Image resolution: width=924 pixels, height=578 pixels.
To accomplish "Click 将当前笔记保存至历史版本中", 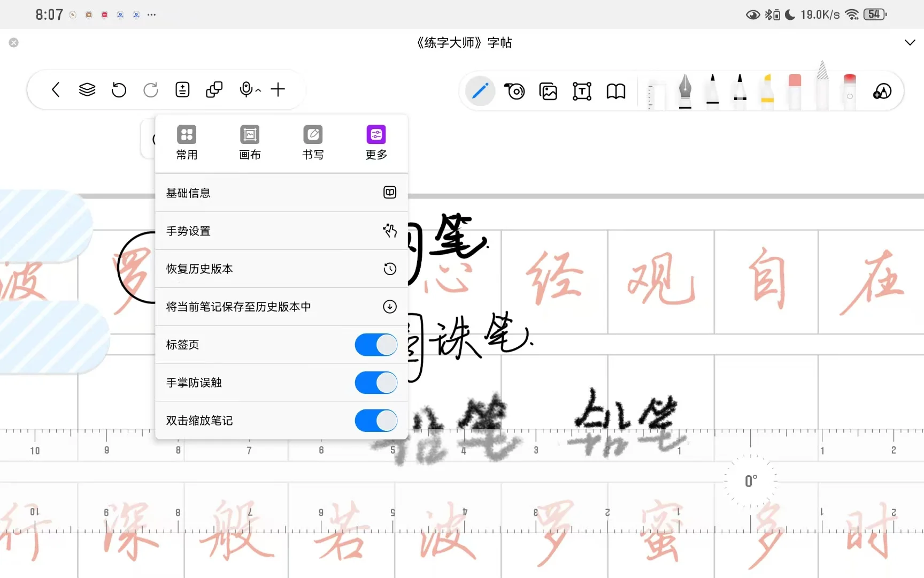I will pos(281,307).
